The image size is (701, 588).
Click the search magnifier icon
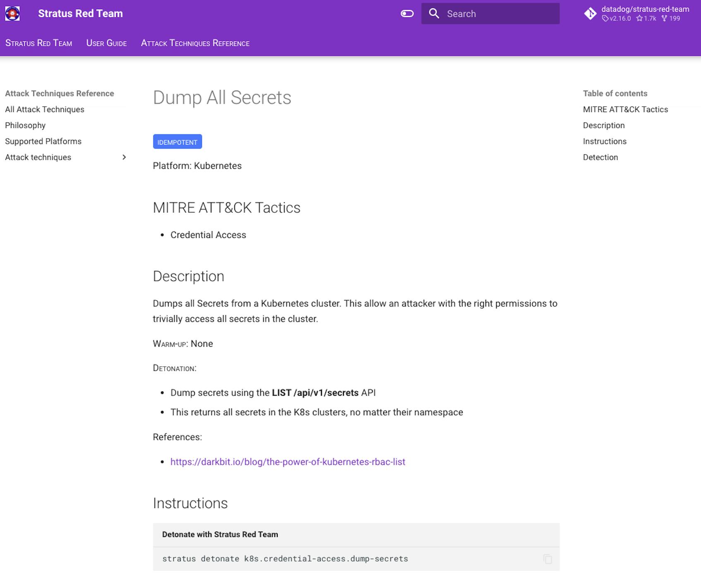click(x=434, y=13)
